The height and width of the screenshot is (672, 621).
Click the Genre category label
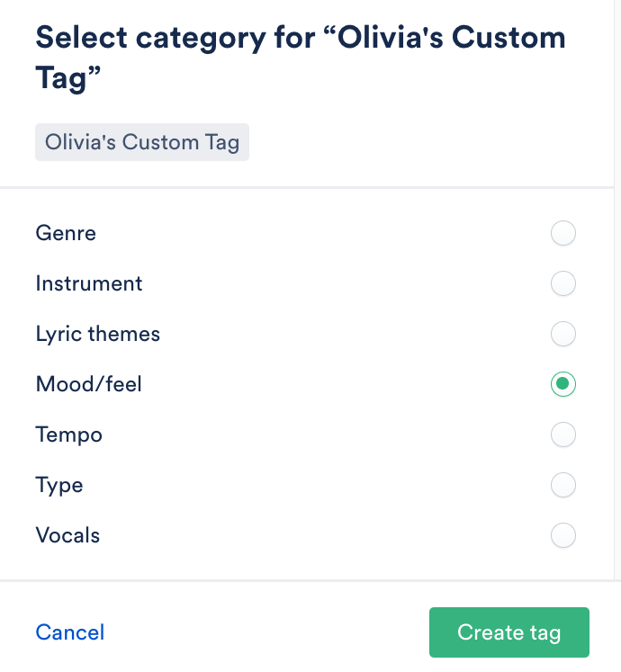tap(66, 234)
